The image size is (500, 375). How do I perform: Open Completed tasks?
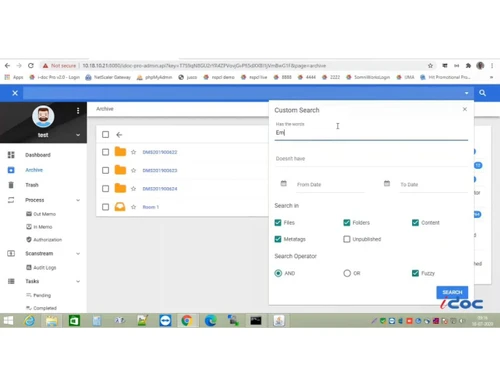click(x=45, y=308)
